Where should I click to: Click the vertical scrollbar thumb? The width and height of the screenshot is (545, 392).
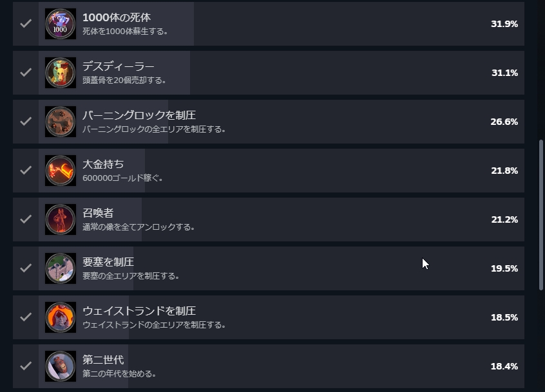(x=541, y=214)
